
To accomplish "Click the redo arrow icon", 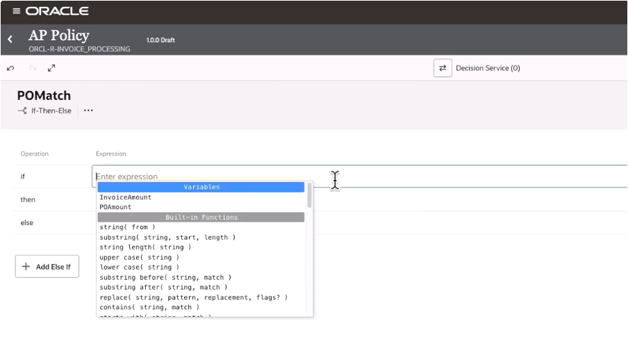I will (32, 68).
